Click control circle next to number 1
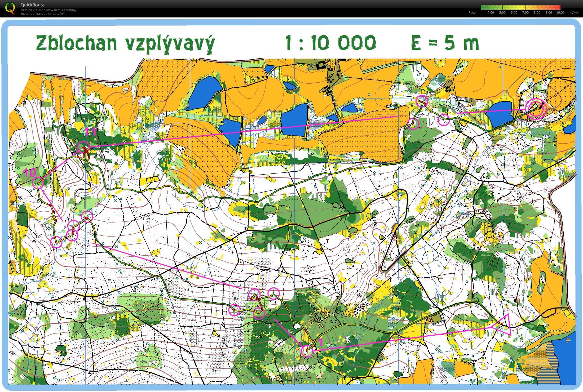Image resolution: width=583 pixels, height=392 pixels. coord(307,351)
